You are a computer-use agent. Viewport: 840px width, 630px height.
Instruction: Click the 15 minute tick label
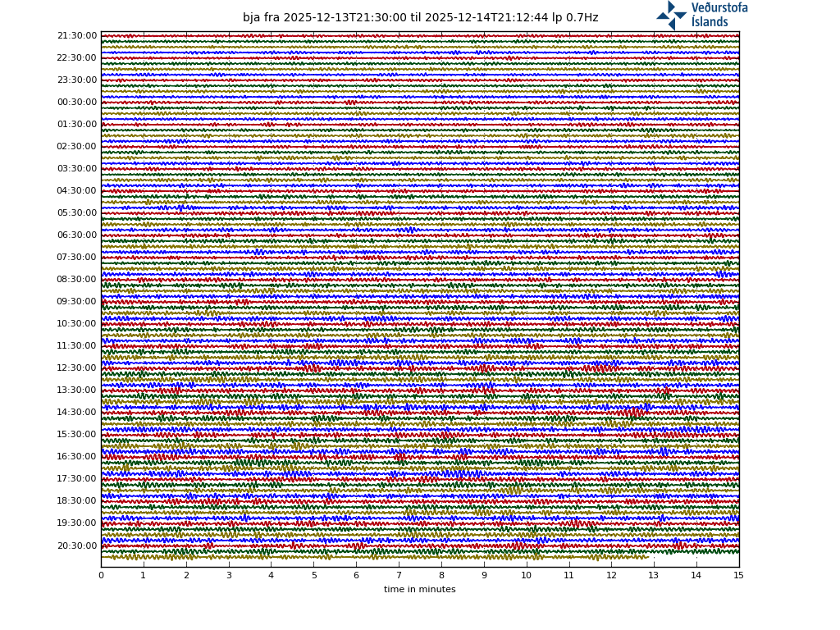click(x=738, y=576)
